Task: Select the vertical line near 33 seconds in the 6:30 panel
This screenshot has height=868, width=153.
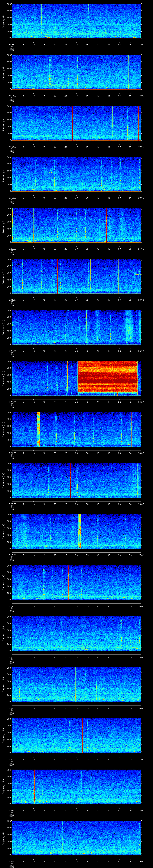Action: 83,735
